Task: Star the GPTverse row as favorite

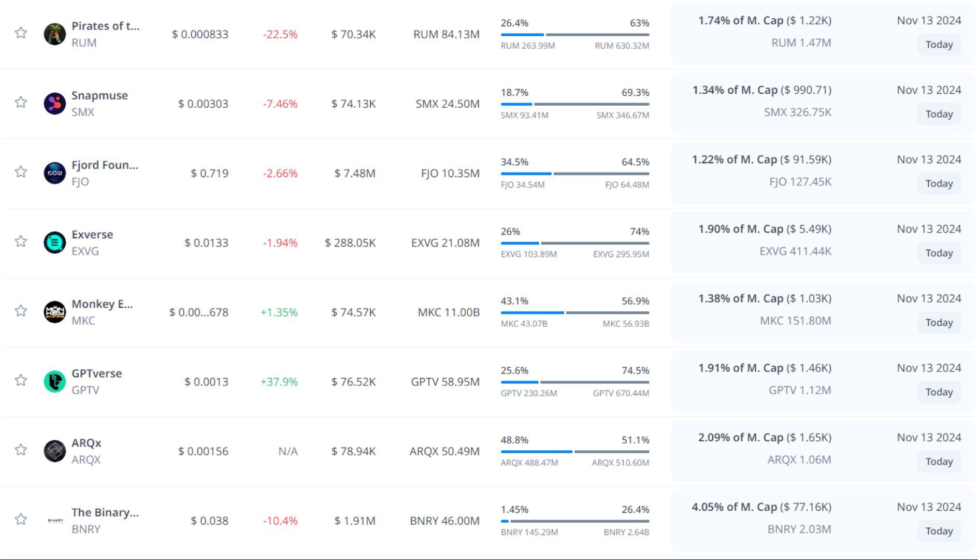Action: click(21, 381)
